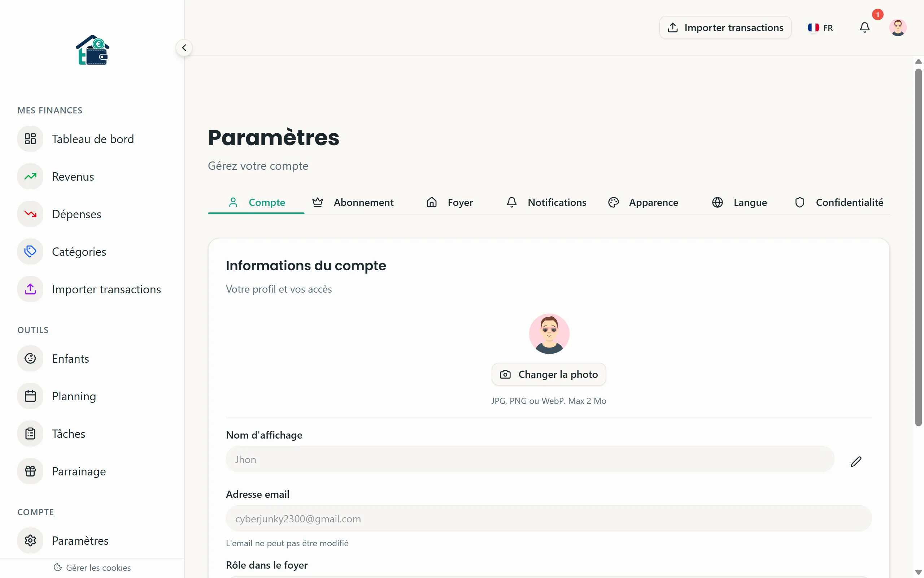Switch to the Langue tab
This screenshot has height=578, width=924.
(740, 202)
